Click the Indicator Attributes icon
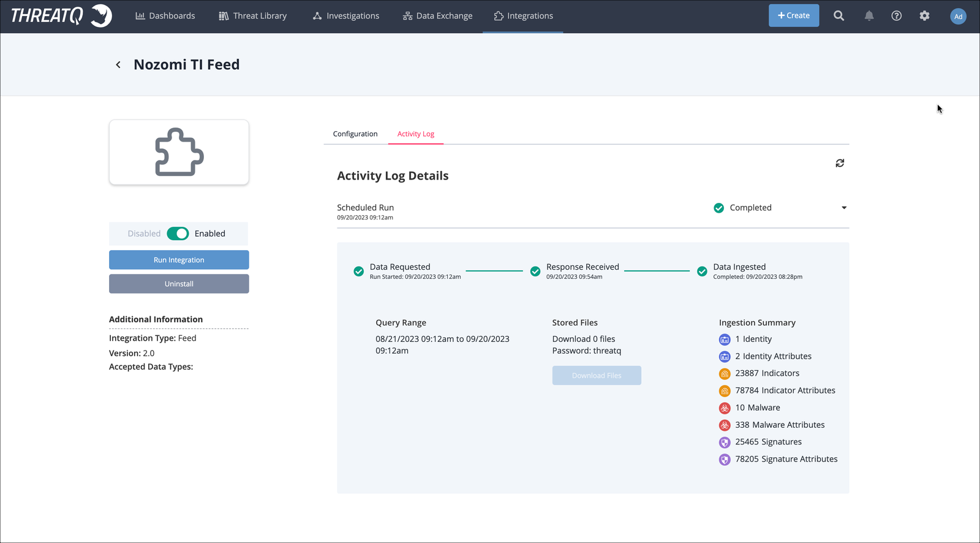Image resolution: width=980 pixels, height=543 pixels. click(x=725, y=391)
